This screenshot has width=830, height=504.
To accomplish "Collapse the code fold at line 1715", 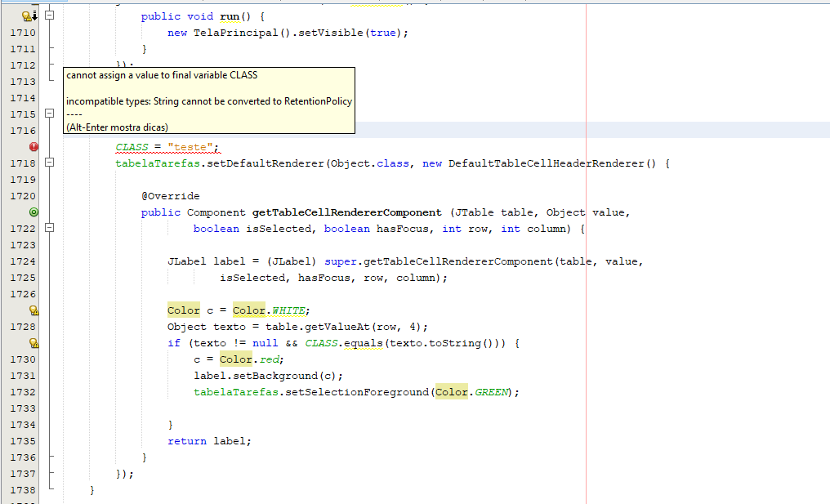I will 49,114.
